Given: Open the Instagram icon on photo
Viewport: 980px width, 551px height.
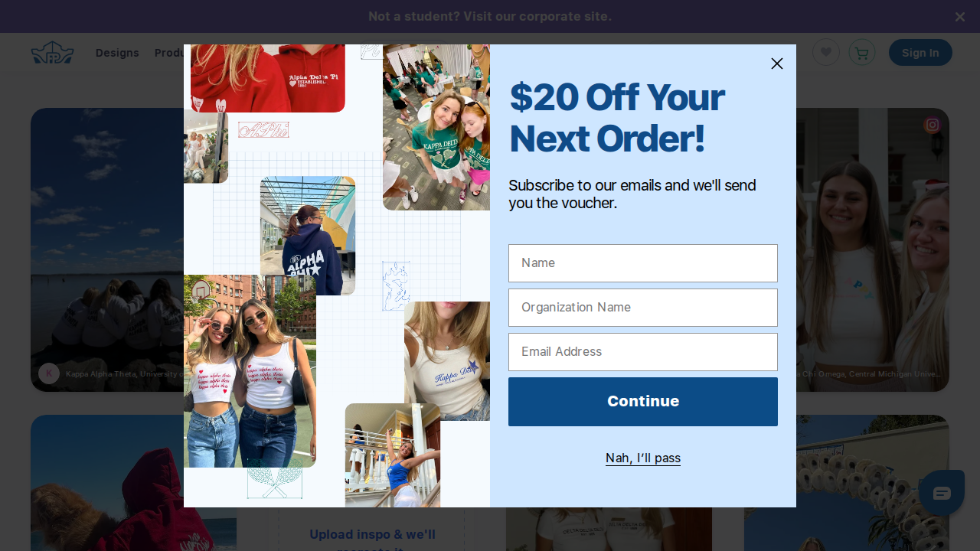Looking at the screenshot, I should point(932,125).
